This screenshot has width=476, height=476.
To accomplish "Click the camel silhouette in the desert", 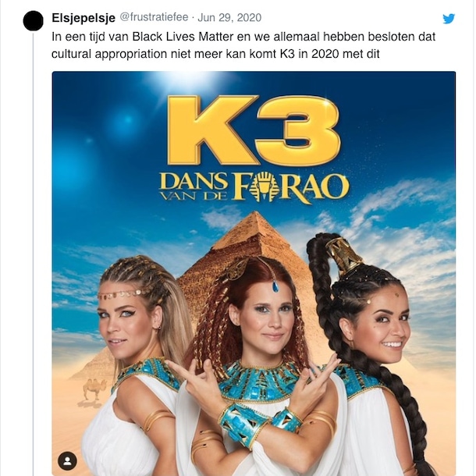I will point(94,389).
